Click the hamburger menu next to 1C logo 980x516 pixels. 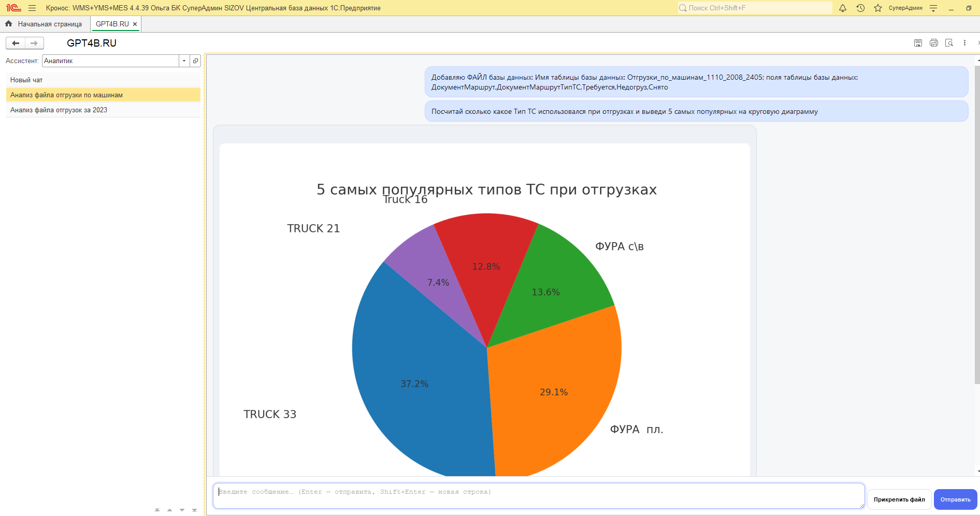(x=32, y=8)
